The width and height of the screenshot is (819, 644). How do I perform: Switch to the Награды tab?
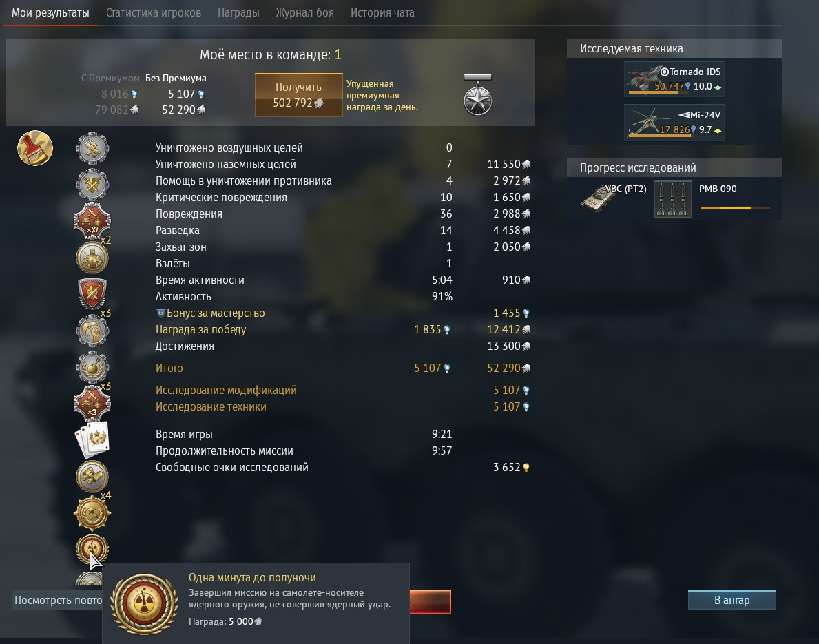(x=238, y=12)
